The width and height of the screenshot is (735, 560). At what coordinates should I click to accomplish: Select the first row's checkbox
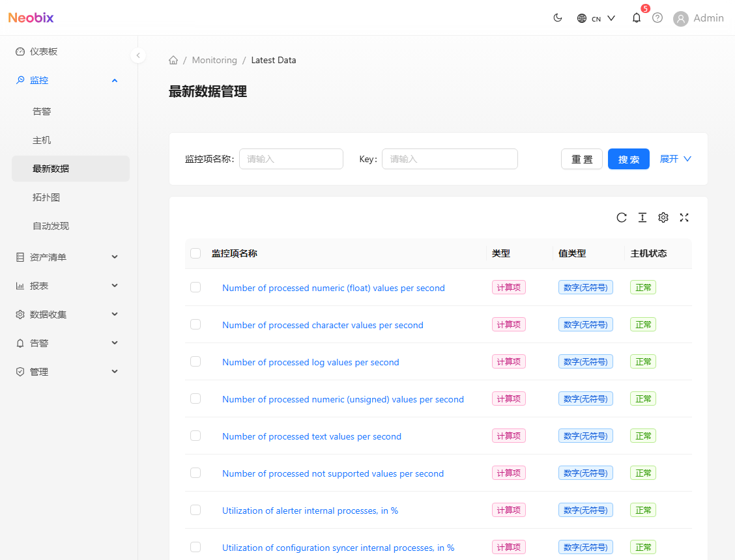195,287
